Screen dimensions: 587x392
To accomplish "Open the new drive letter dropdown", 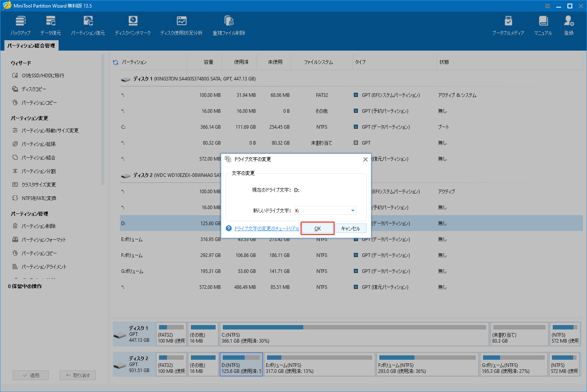I will (352, 210).
